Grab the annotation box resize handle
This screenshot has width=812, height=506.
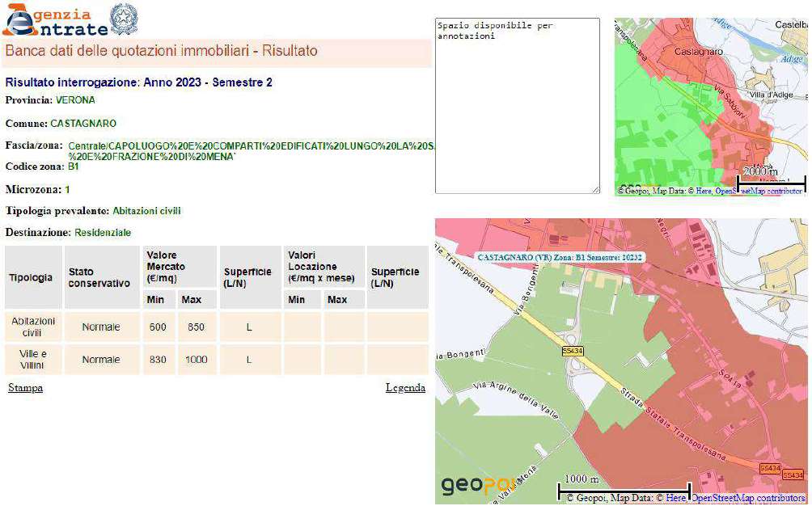point(595,189)
